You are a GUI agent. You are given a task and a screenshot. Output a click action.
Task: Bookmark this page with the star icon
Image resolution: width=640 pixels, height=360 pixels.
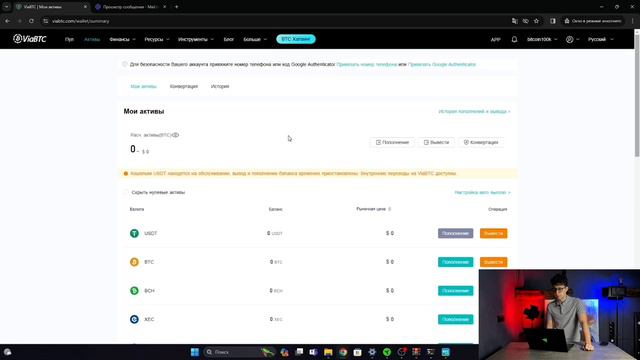(536, 21)
